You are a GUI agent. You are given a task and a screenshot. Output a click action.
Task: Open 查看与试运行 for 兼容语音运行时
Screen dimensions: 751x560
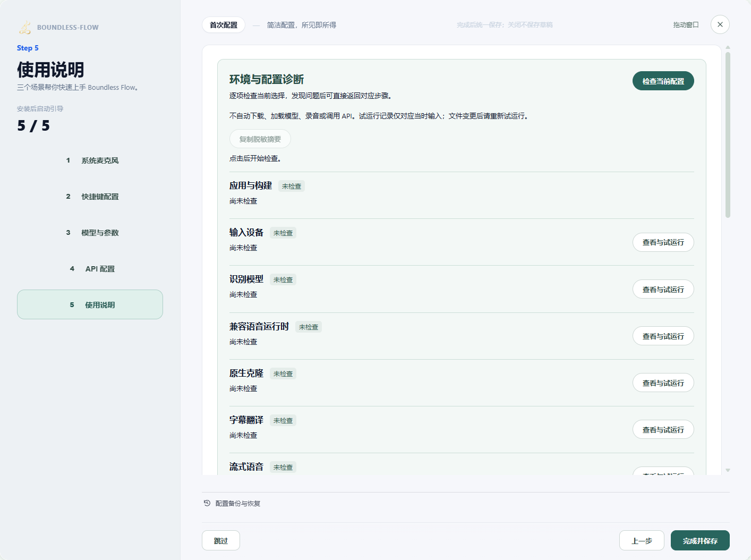(x=663, y=336)
